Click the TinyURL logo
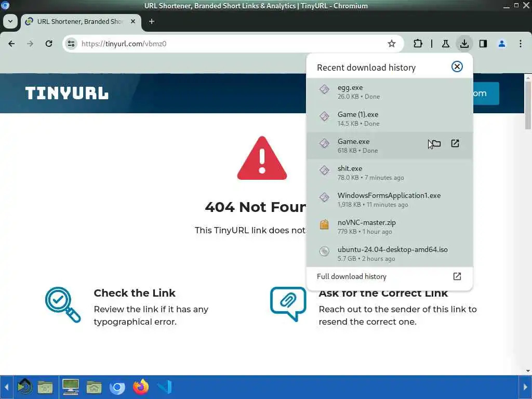The image size is (532, 399). click(x=67, y=93)
